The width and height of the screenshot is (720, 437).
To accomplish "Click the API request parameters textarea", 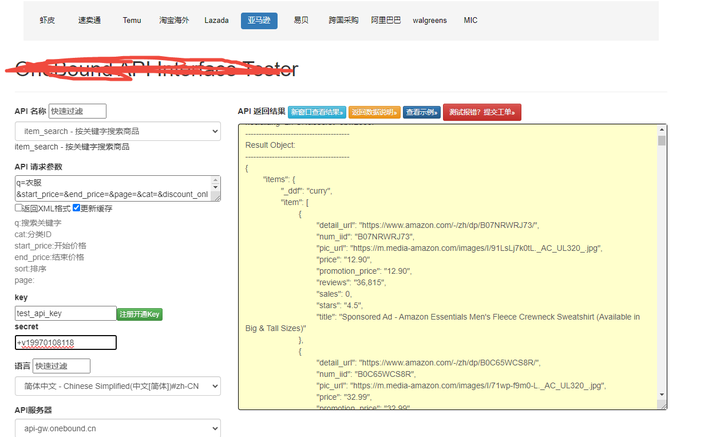I will (113, 188).
